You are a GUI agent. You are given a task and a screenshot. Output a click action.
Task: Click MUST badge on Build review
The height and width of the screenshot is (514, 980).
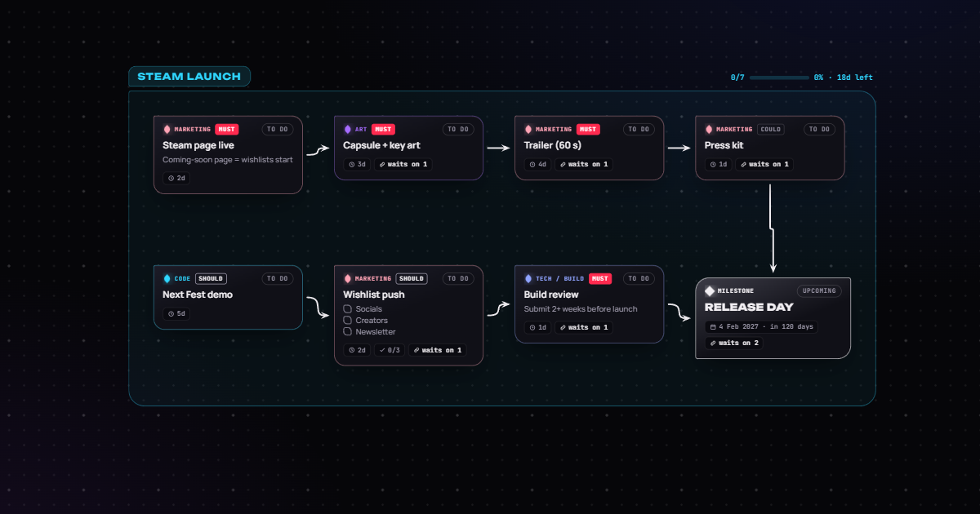pos(600,278)
